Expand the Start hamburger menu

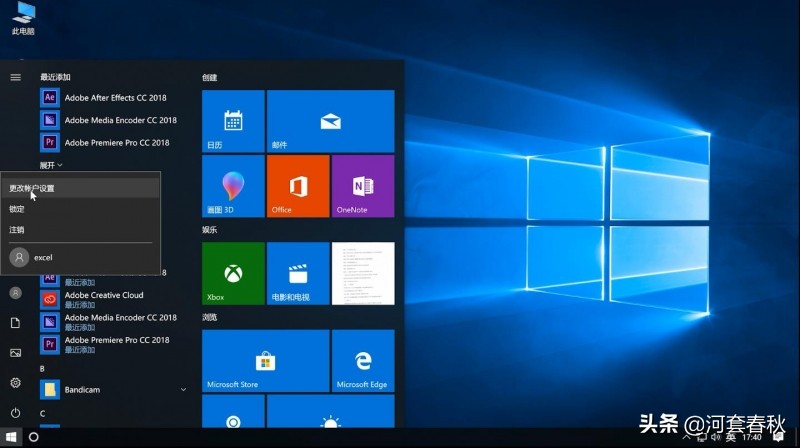click(15, 77)
